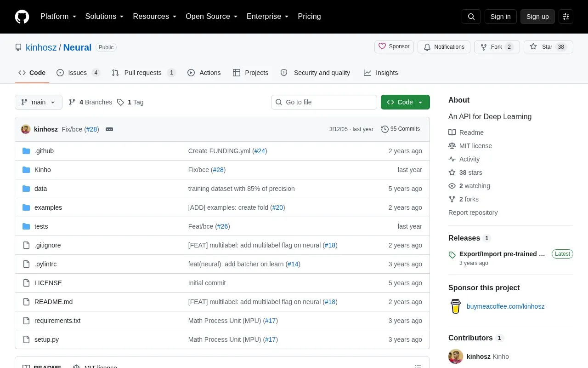The width and height of the screenshot is (588, 368).
Task: Open Notifications for this repository
Action: tap(444, 47)
